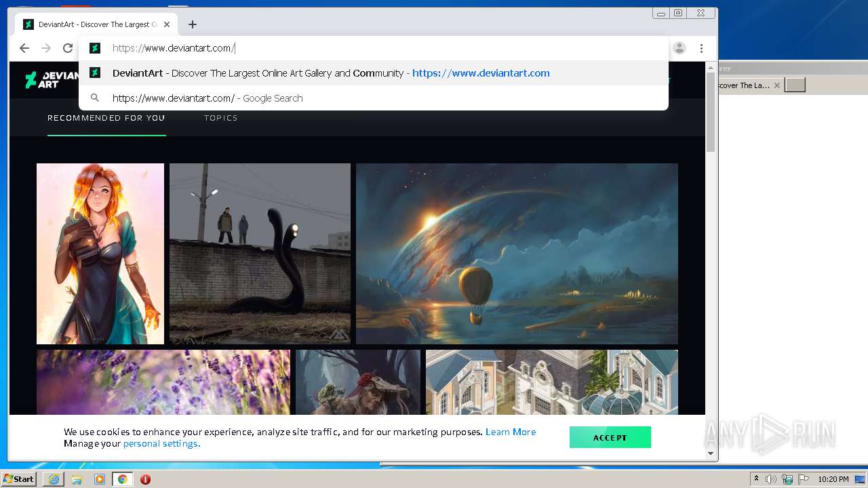Click the browser Back arrow
This screenshot has height=488, width=868.
(x=24, y=48)
